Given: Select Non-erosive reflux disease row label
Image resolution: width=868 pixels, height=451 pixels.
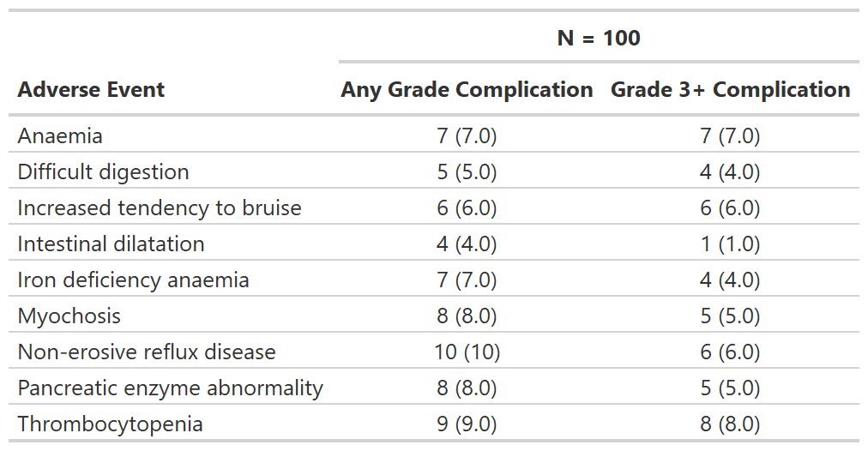Looking at the screenshot, I should click(147, 352).
